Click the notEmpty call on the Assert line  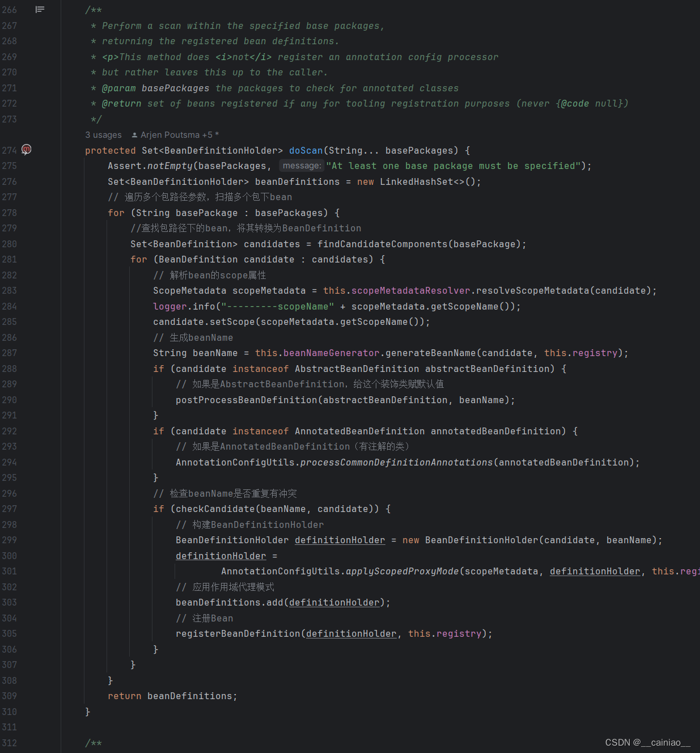click(170, 166)
